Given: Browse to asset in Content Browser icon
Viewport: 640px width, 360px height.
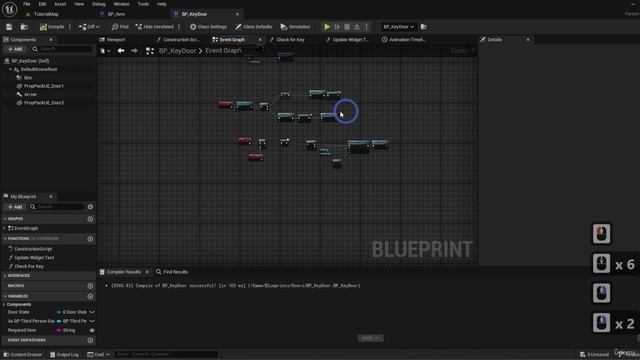Looking at the screenshot, I should point(24,27).
